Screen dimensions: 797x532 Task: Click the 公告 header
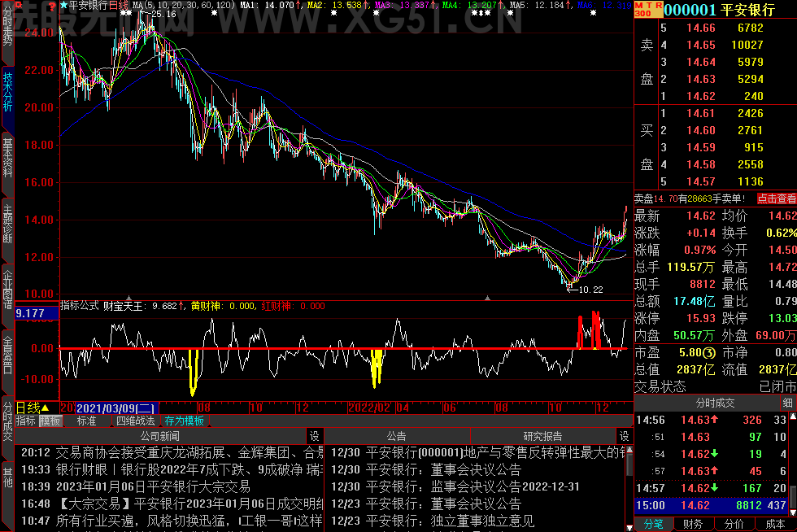tap(396, 436)
